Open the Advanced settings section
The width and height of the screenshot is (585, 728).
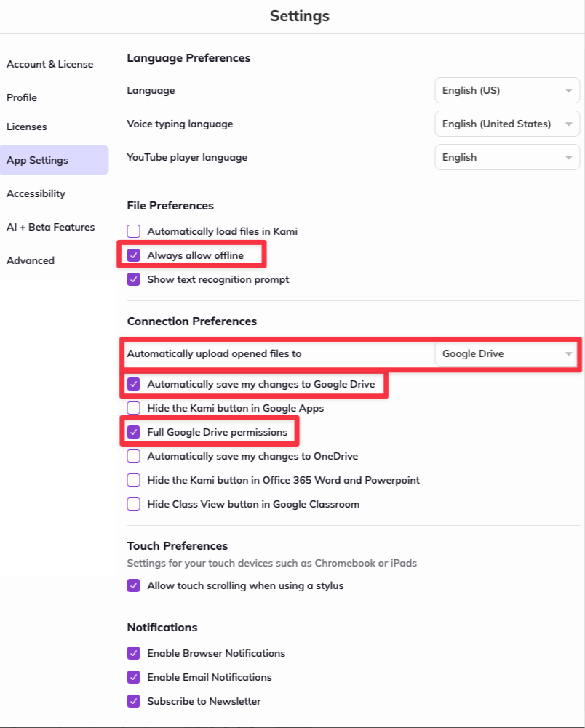(31, 260)
